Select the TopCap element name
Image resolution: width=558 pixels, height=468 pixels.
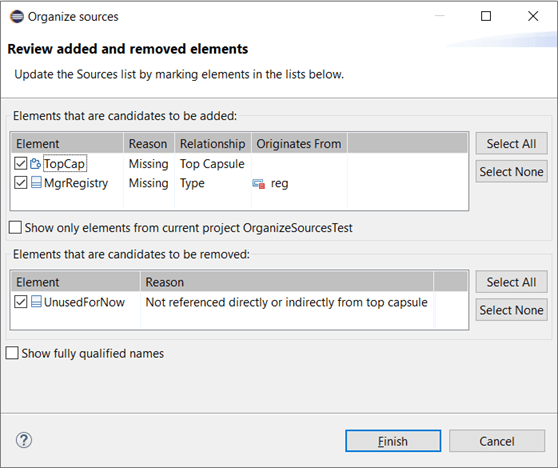point(64,164)
